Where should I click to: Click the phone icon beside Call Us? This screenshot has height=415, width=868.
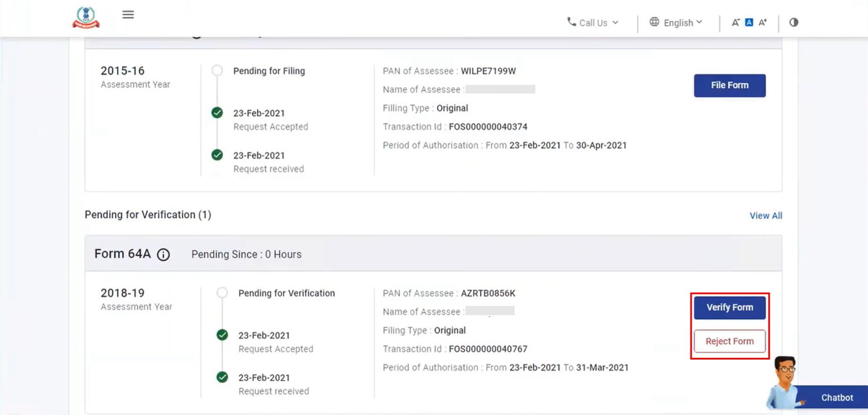[572, 23]
